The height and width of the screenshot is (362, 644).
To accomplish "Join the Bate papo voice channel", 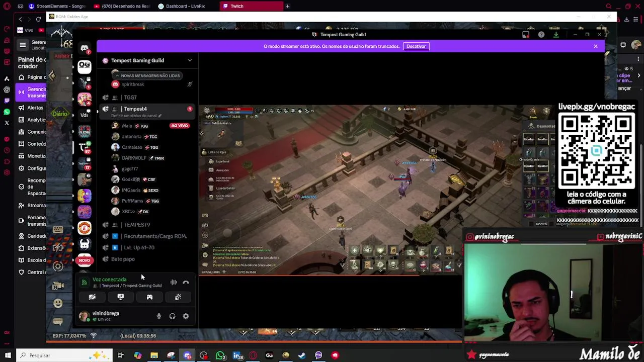I will click(147, 259).
